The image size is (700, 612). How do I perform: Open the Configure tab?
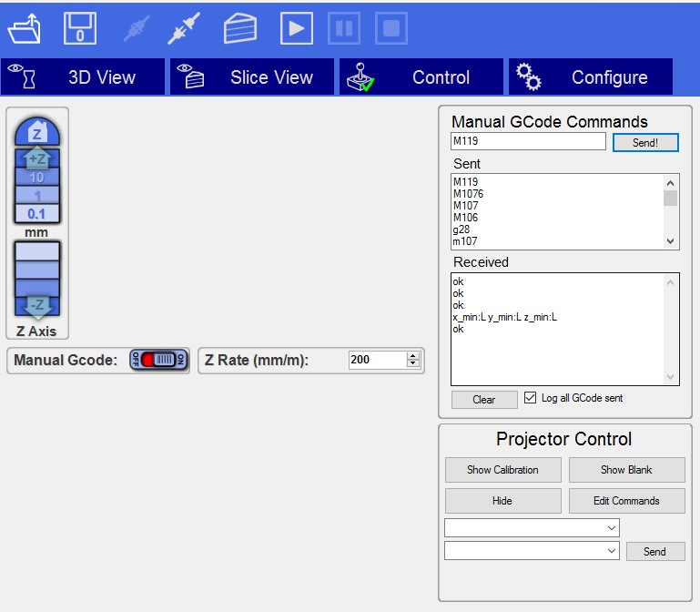pos(590,77)
